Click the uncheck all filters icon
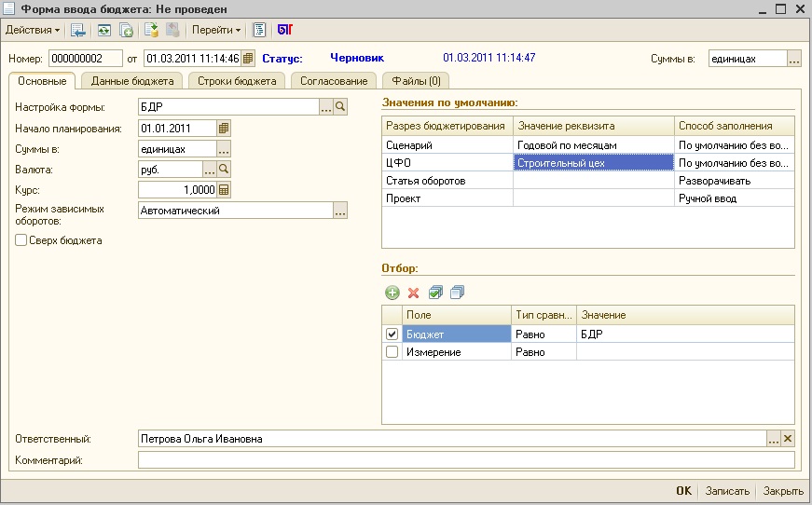The width and height of the screenshot is (812, 505). click(x=457, y=293)
